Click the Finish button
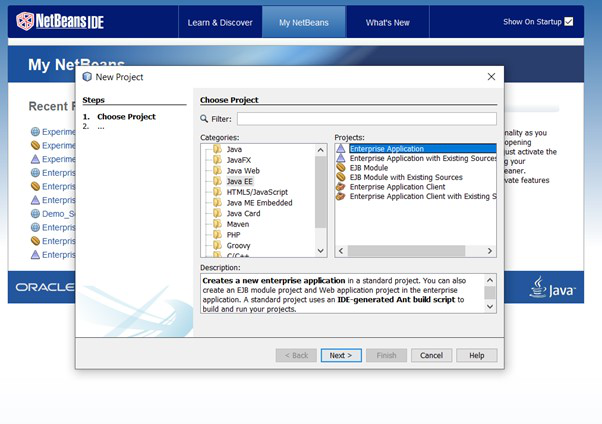The height and width of the screenshot is (424, 602). (386, 355)
